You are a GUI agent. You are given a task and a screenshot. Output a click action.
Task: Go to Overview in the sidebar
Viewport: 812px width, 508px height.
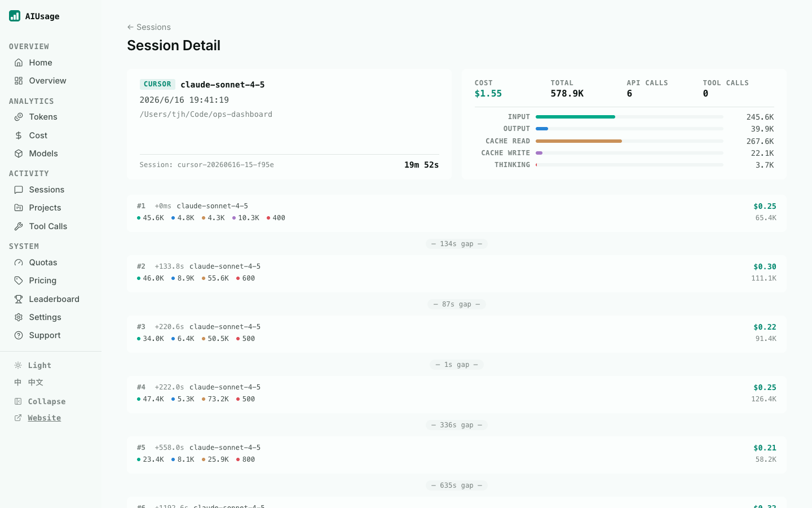tap(51, 81)
